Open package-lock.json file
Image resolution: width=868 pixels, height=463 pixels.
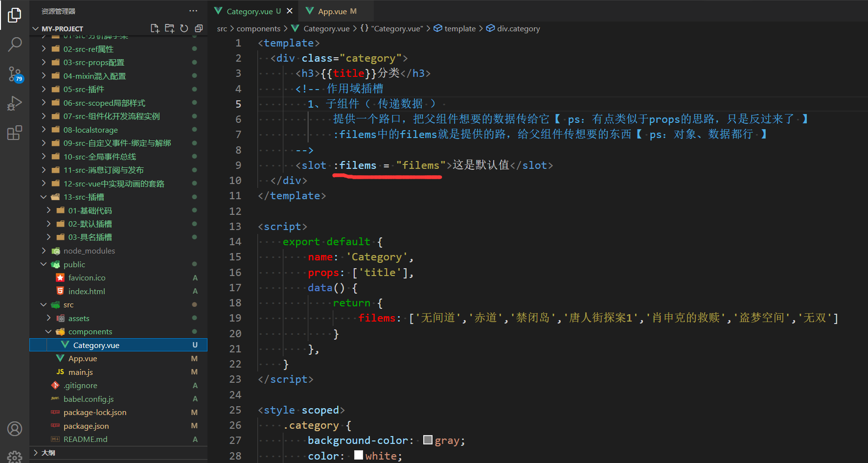[118, 412]
